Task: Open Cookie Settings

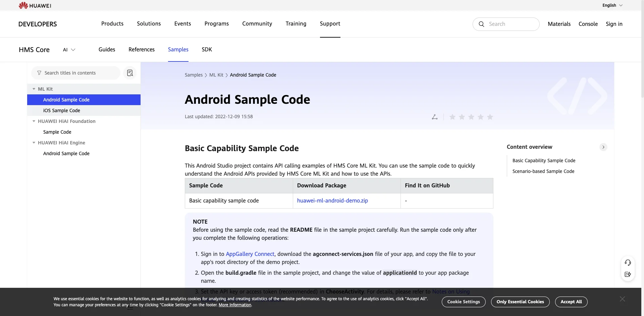Action: click(464, 302)
